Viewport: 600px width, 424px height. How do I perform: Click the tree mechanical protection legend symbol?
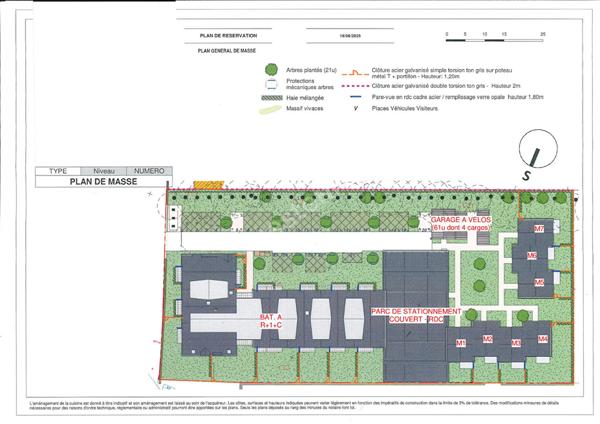tap(271, 84)
